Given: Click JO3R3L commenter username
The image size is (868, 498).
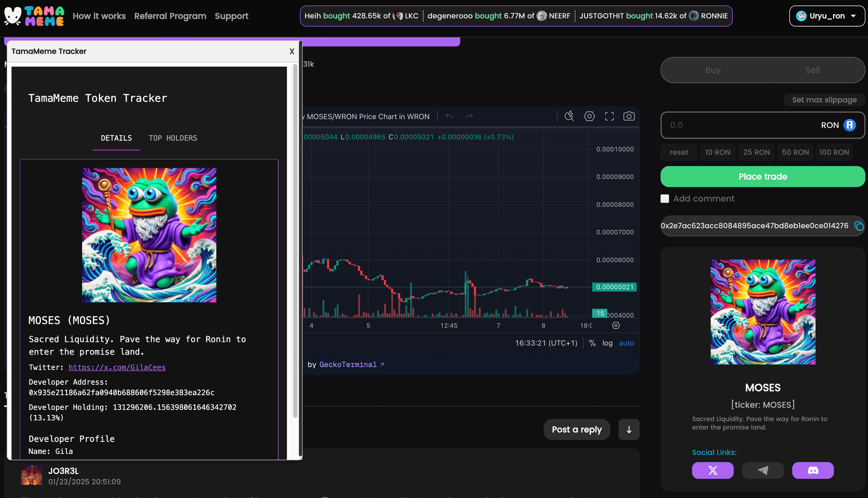Looking at the screenshot, I should pyautogui.click(x=63, y=471).
